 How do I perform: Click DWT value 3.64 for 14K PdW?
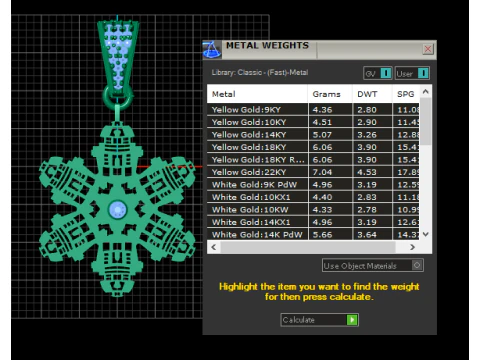coord(367,235)
